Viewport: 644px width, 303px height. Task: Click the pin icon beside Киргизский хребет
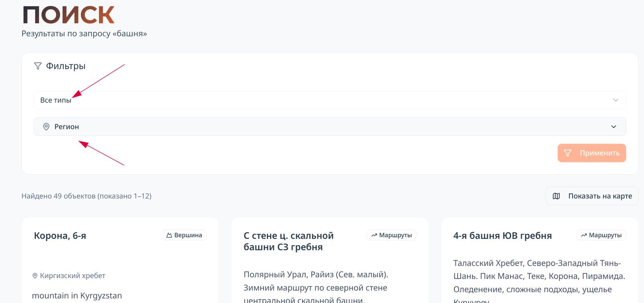(35, 276)
